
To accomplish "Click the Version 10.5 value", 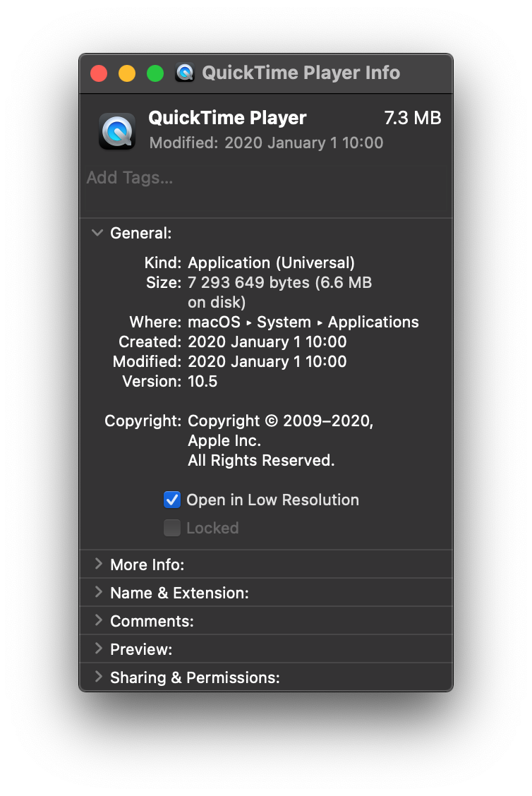I will (x=202, y=382).
